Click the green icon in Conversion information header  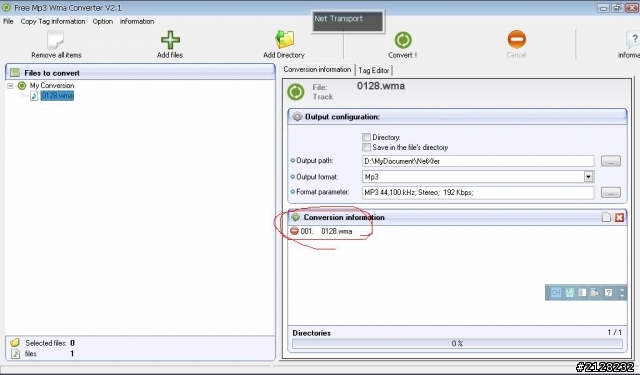[296, 217]
